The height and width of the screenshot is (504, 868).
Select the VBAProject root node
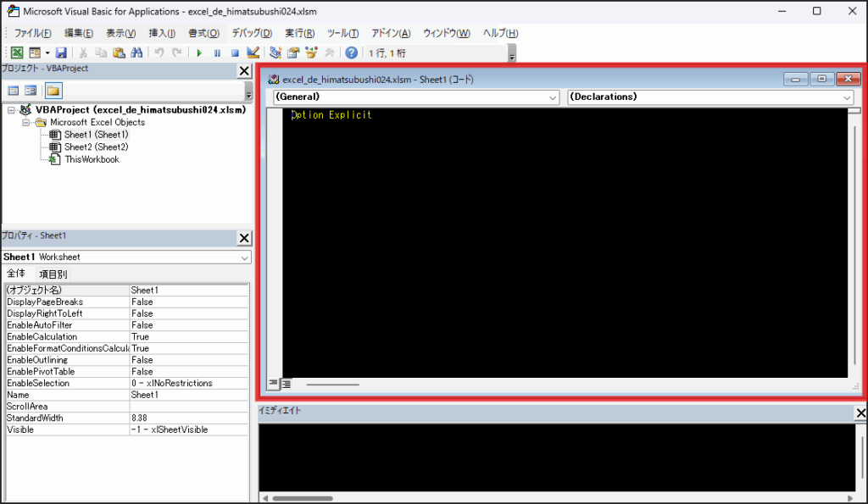tap(141, 109)
